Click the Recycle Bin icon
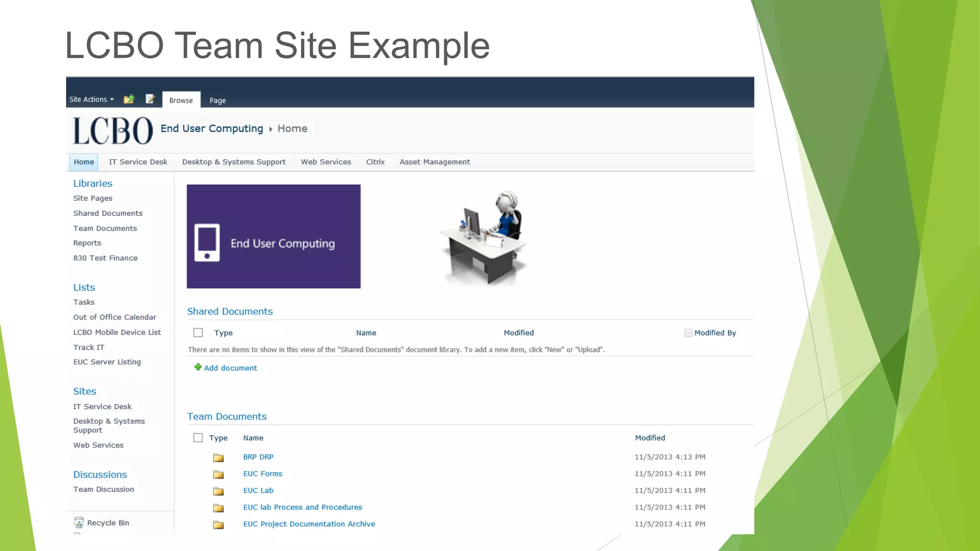Image resolution: width=980 pixels, height=551 pixels. (79, 523)
